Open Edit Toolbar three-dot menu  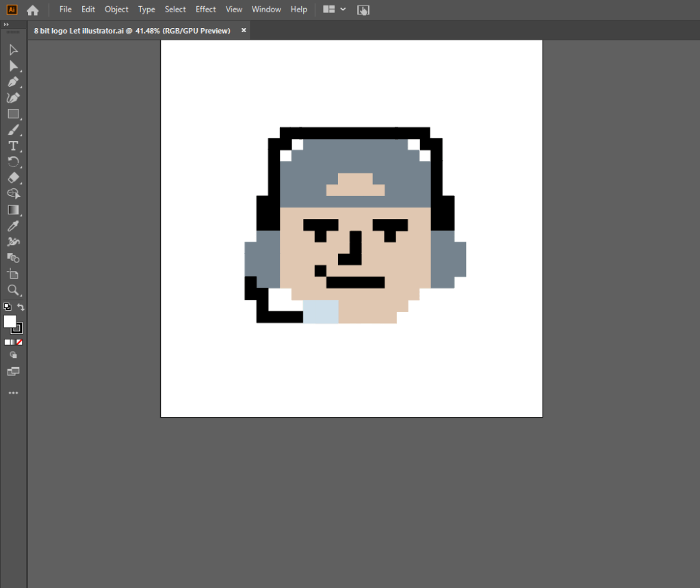coord(13,394)
